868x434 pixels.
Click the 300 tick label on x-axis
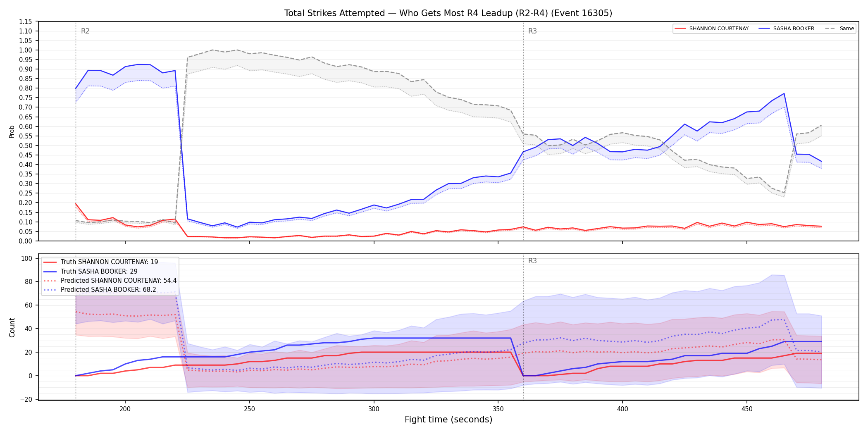[x=374, y=409]
